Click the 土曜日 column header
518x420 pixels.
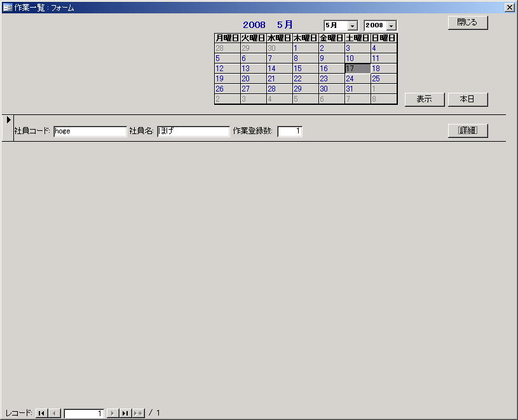coord(358,38)
